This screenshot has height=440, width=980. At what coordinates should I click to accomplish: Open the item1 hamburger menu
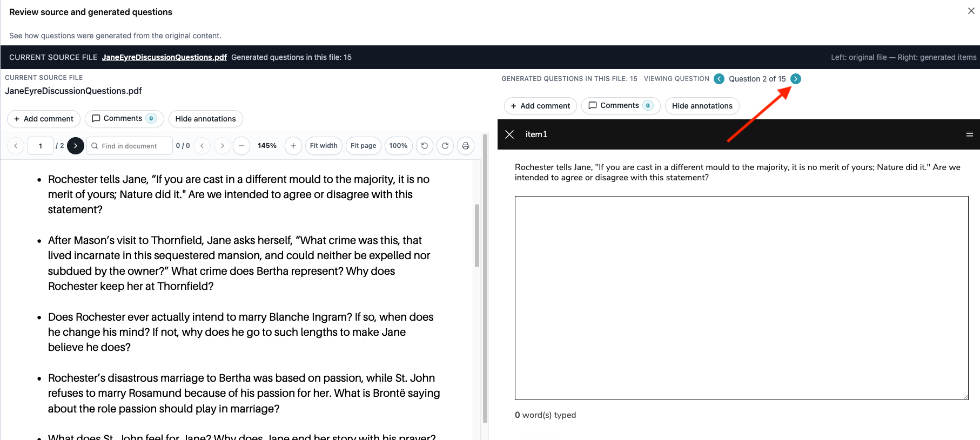970,134
